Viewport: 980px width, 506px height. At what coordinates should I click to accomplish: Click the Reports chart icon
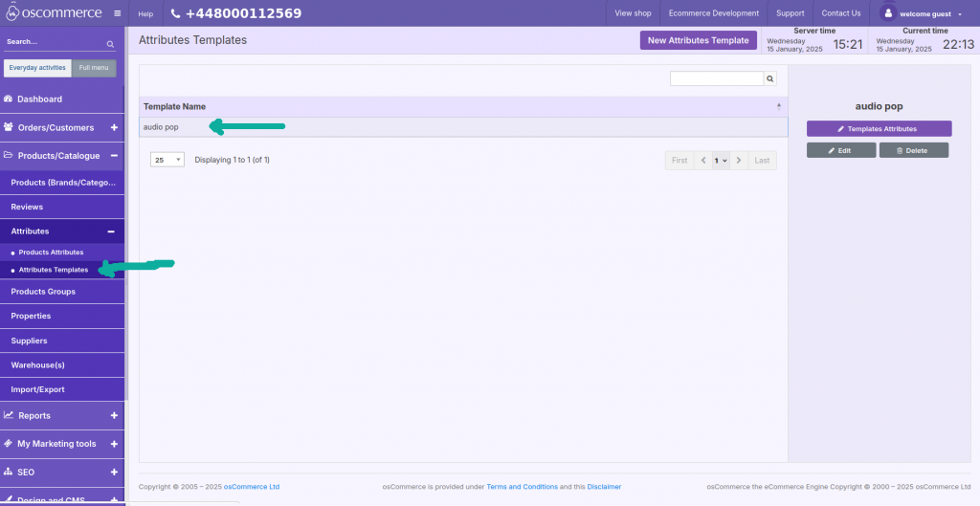click(9, 415)
